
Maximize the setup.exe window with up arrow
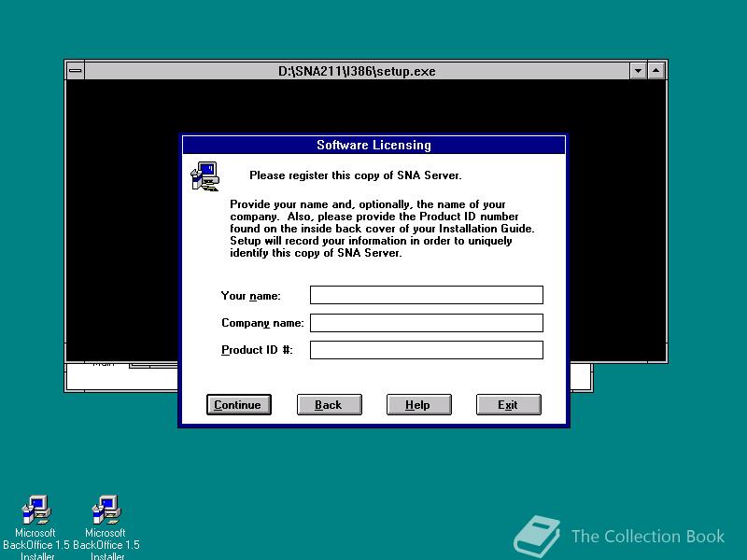[x=656, y=71]
